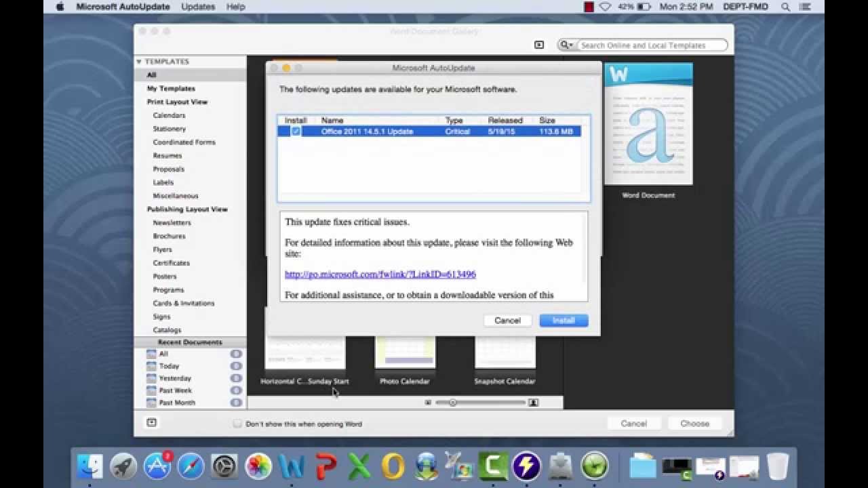868x488 pixels.
Task: Launch Safari from the Dock
Action: (x=191, y=466)
